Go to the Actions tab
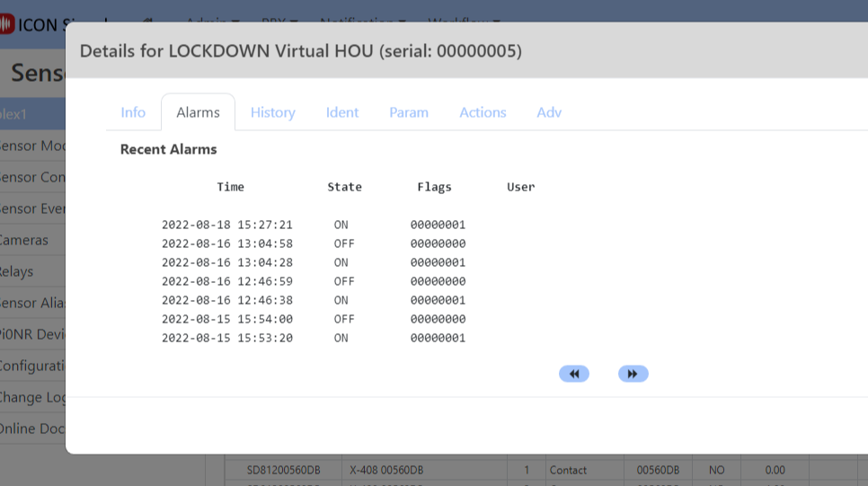Image resolution: width=868 pixels, height=486 pixels. click(483, 112)
